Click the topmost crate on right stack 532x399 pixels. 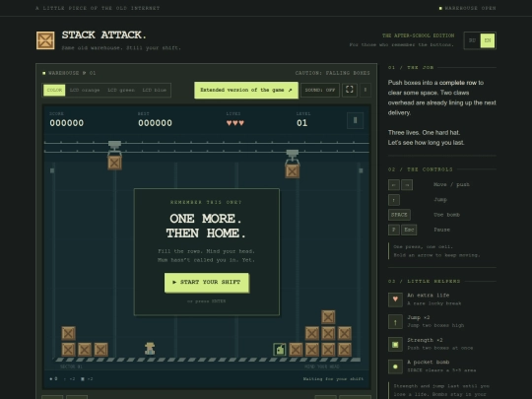(x=328, y=317)
